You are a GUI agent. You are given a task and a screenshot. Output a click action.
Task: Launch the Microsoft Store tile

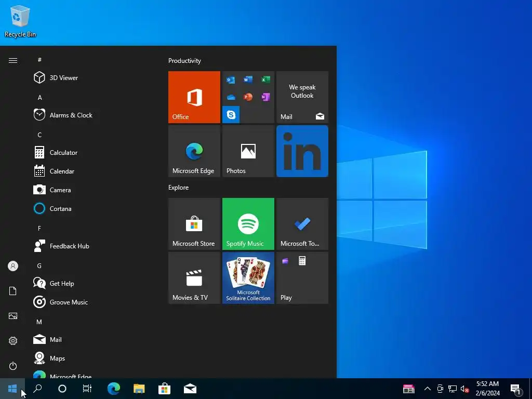click(194, 224)
